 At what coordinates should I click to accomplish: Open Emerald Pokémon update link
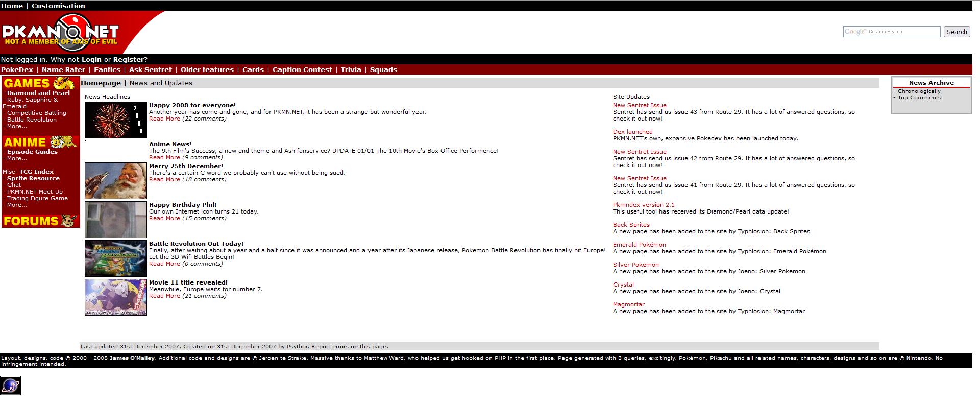click(x=640, y=245)
